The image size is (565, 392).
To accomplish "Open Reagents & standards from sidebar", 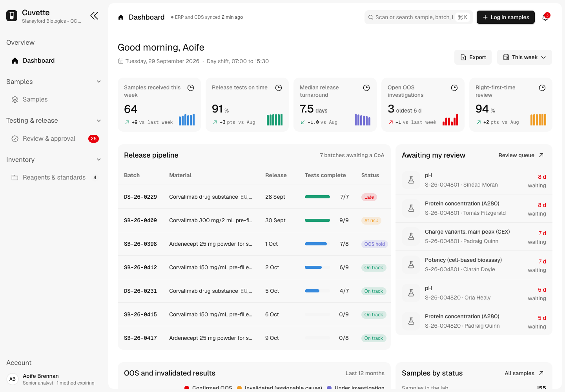I will coord(54,178).
